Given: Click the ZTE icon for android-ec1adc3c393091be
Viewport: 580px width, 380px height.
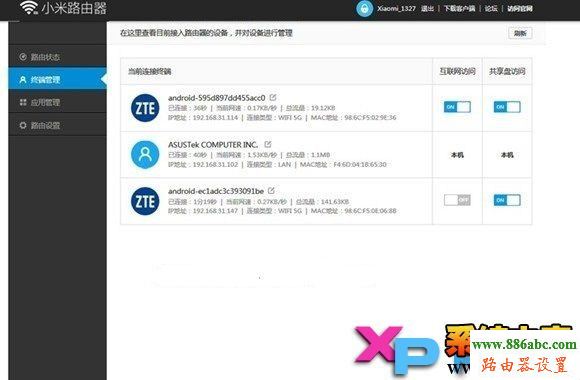Looking at the screenshot, I should click(x=145, y=201).
